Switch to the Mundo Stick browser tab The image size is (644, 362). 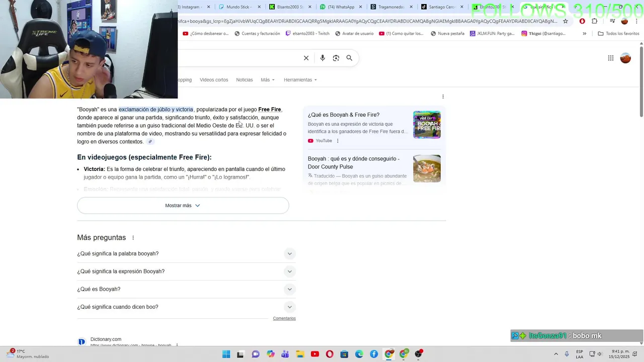coord(240,7)
